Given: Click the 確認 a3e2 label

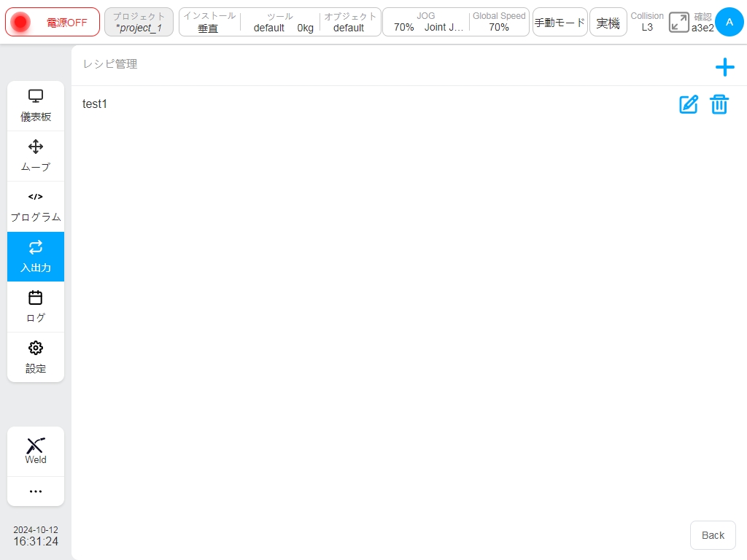Looking at the screenshot, I should 703,23.
